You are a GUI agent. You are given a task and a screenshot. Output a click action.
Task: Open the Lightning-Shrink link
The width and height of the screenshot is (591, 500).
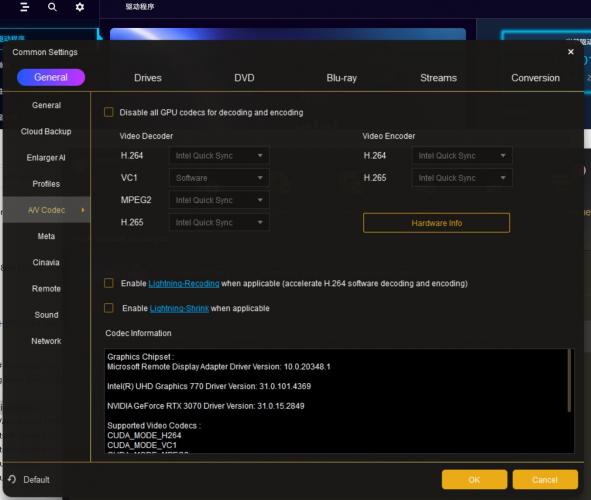[x=179, y=308]
